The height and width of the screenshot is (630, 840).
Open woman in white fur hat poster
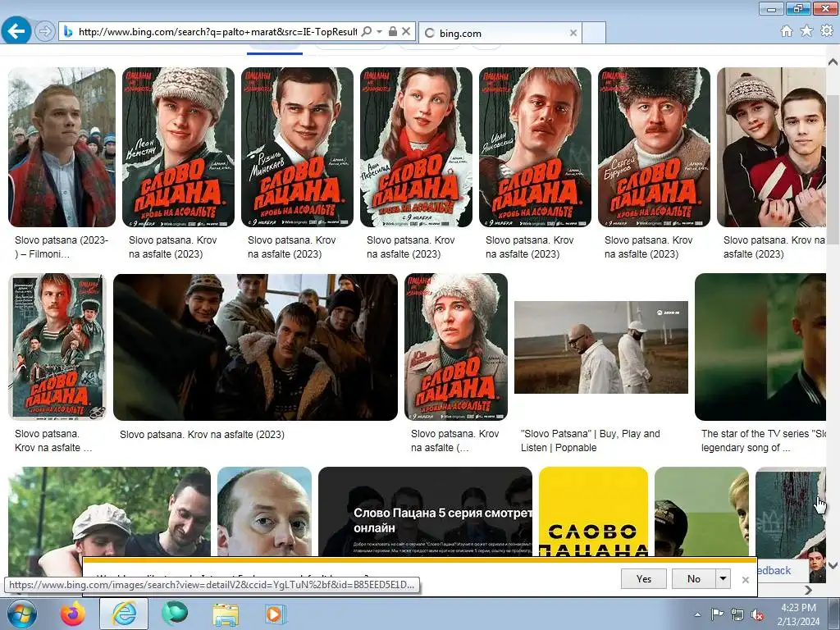pos(456,347)
